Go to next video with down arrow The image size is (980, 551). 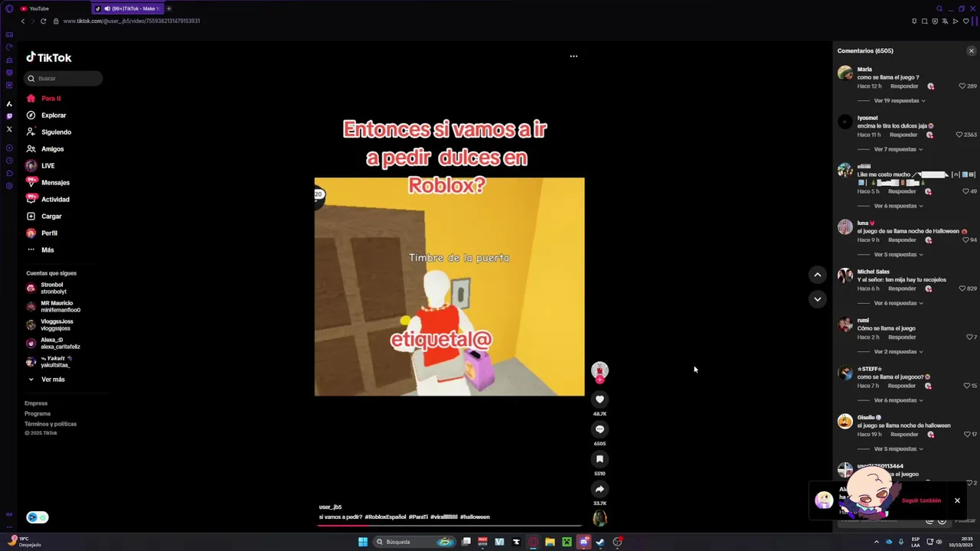tap(818, 299)
